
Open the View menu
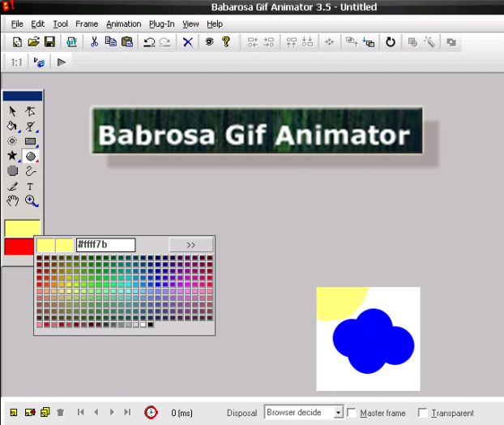190,24
